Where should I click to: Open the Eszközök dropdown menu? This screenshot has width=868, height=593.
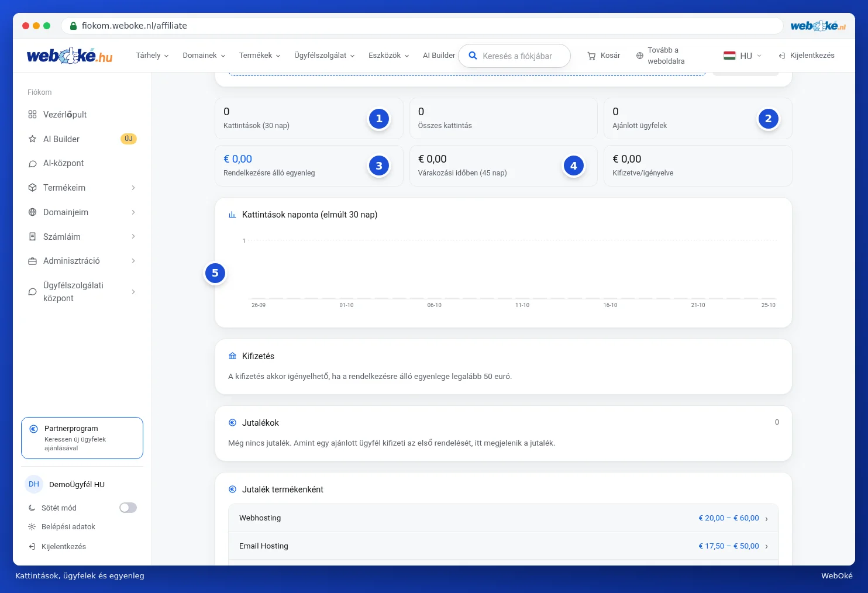point(389,56)
